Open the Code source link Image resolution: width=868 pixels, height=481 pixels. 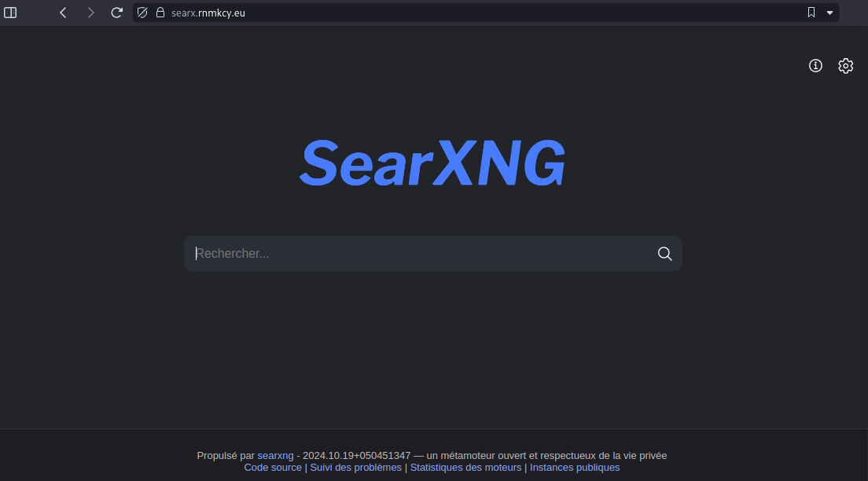[273, 468]
